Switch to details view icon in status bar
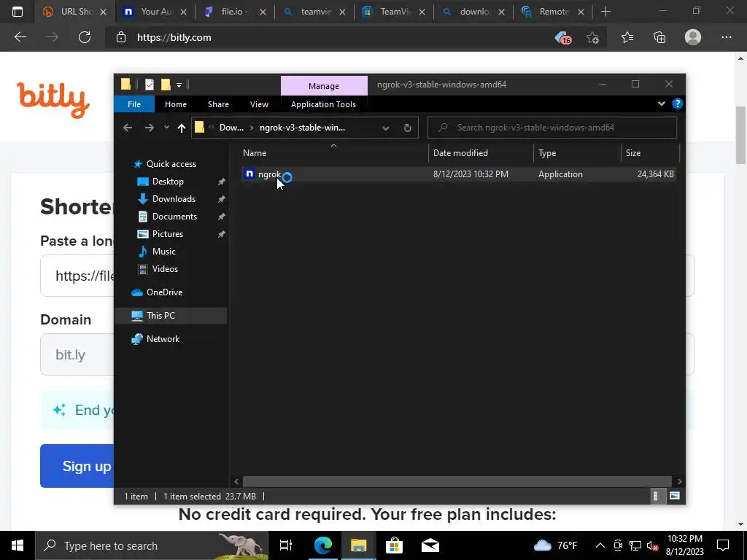Viewport: 747px width, 560px height. pyautogui.click(x=656, y=496)
